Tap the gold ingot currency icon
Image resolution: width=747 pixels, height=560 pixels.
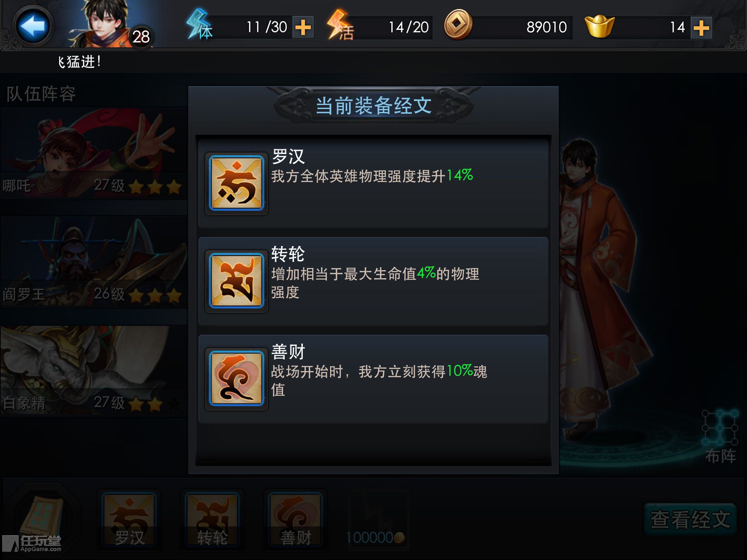click(x=599, y=26)
